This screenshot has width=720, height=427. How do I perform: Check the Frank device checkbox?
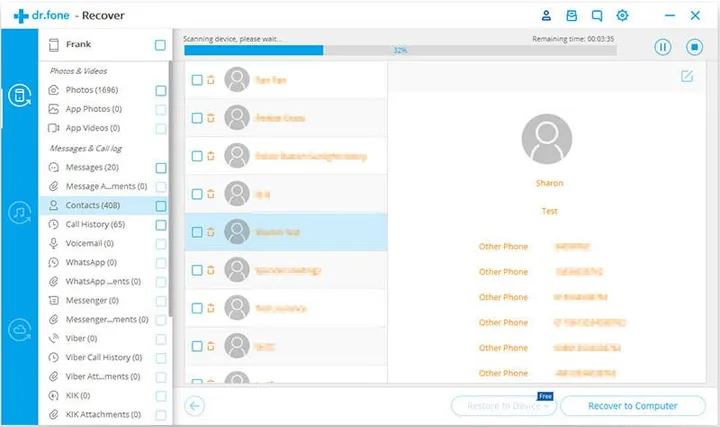(x=160, y=45)
